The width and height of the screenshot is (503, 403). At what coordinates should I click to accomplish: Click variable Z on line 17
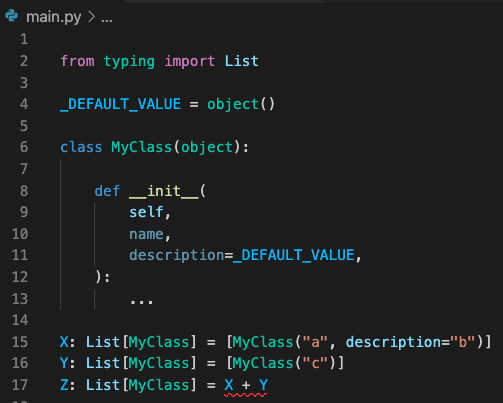pyautogui.click(x=64, y=385)
